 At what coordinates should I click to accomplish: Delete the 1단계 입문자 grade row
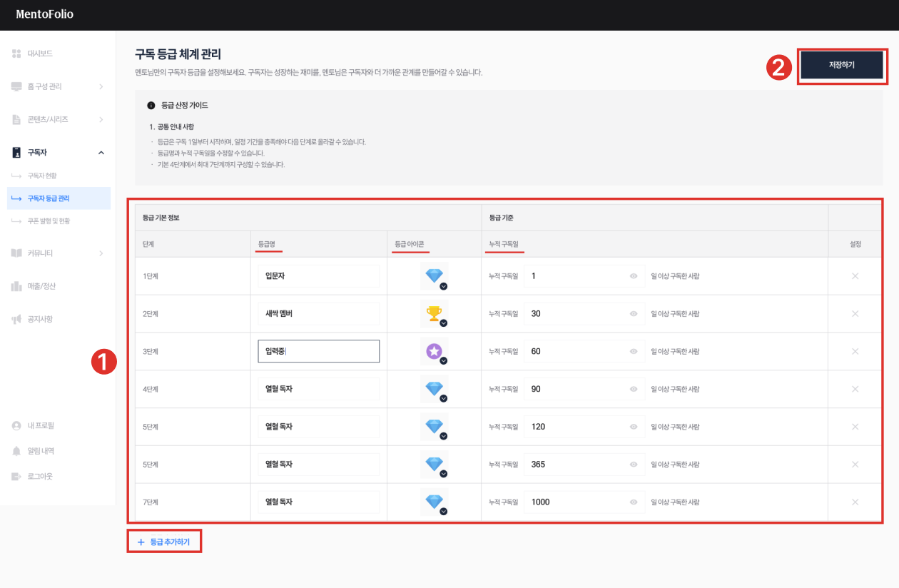point(855,276)
